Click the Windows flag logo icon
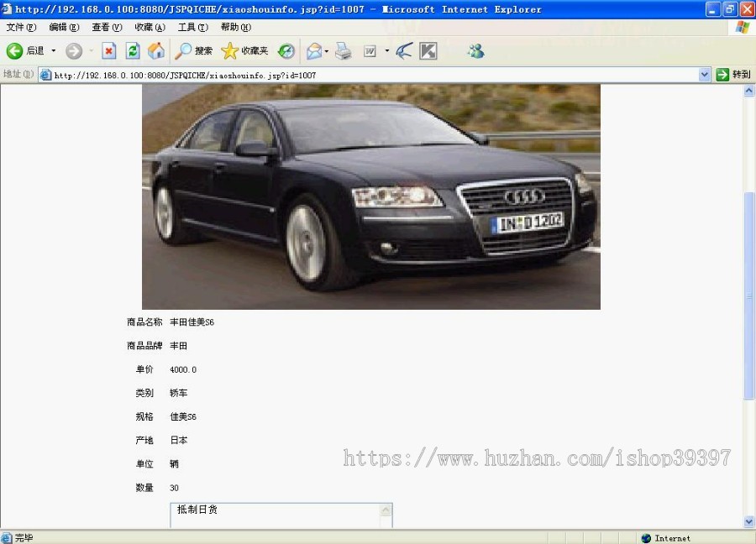The height and width of the screenshot is (544, 756). (743, 27)
